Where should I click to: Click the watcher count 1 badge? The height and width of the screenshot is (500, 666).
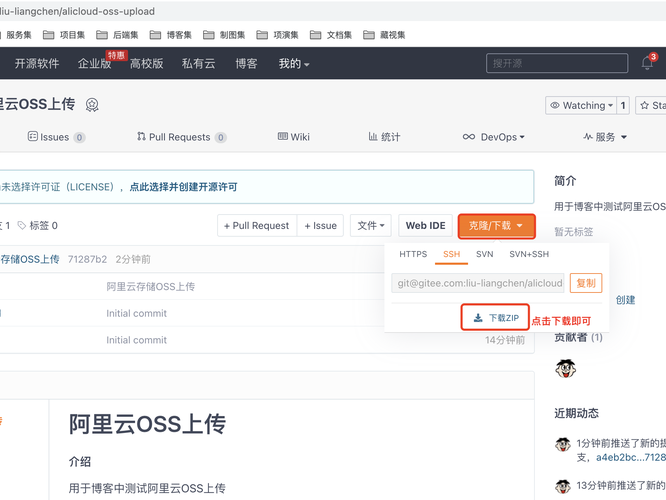point(623,105)
